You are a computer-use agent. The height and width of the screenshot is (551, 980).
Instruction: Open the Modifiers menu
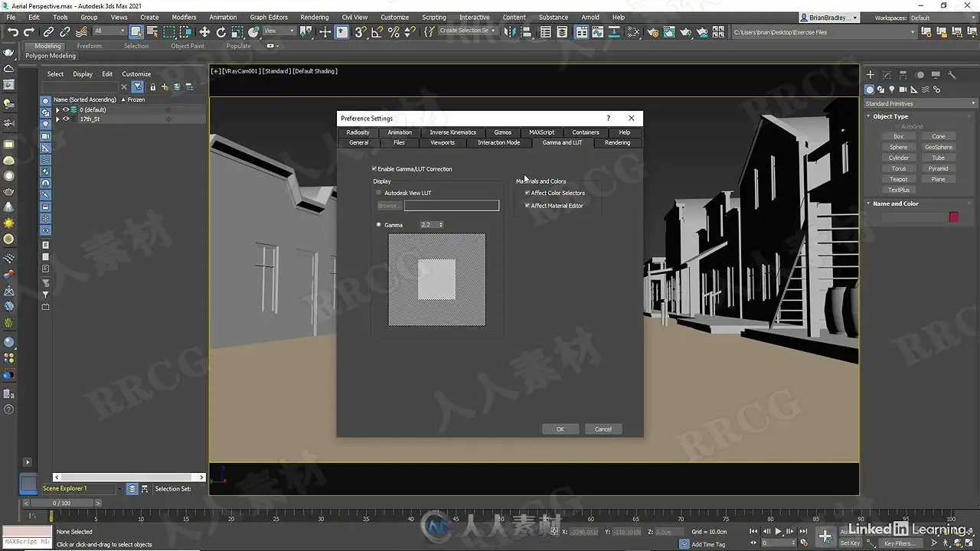coord(184,17)
